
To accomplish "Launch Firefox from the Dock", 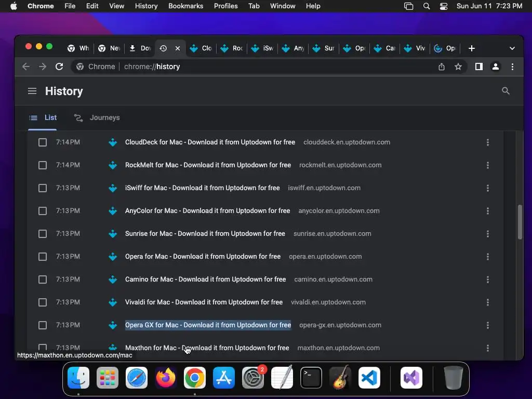I will click(166, 378).
